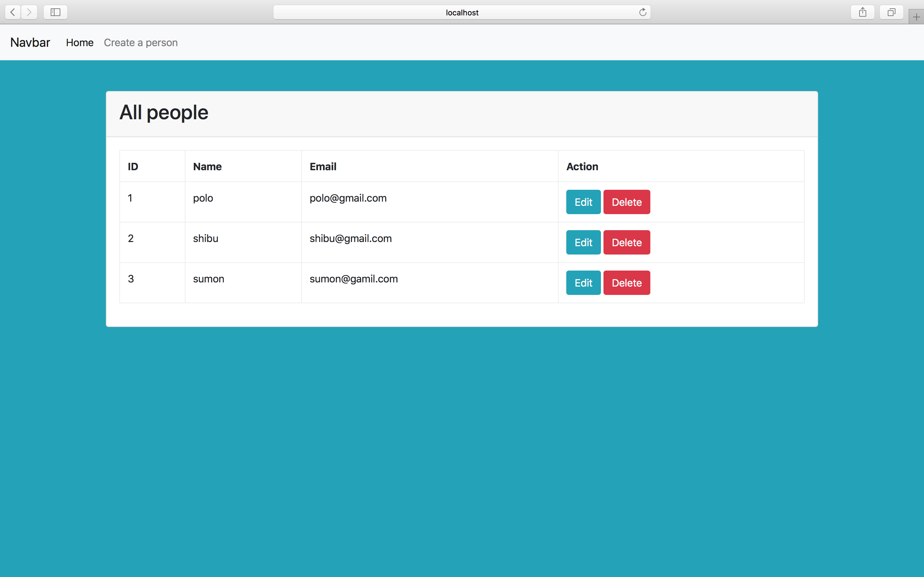Open a new tab with plus icon

916,17
